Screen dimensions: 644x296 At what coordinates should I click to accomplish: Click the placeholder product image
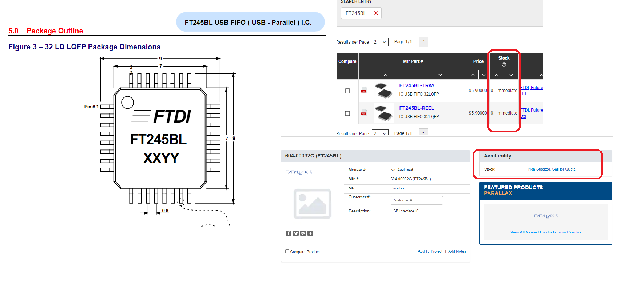313,204
